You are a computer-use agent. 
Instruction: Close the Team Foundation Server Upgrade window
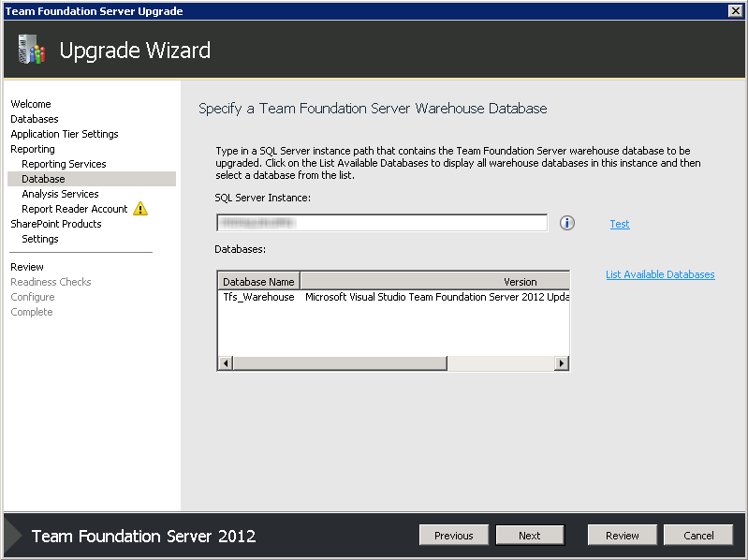pyautogui.click(x=736, y=10)
